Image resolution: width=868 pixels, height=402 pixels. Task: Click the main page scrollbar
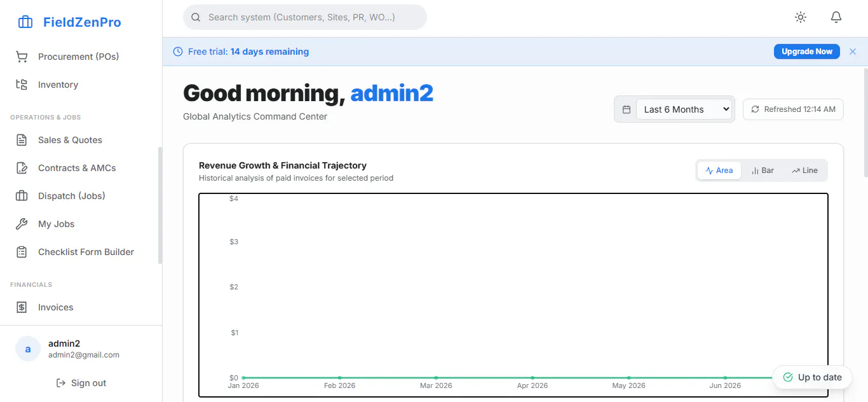click(x=865, y=123)
